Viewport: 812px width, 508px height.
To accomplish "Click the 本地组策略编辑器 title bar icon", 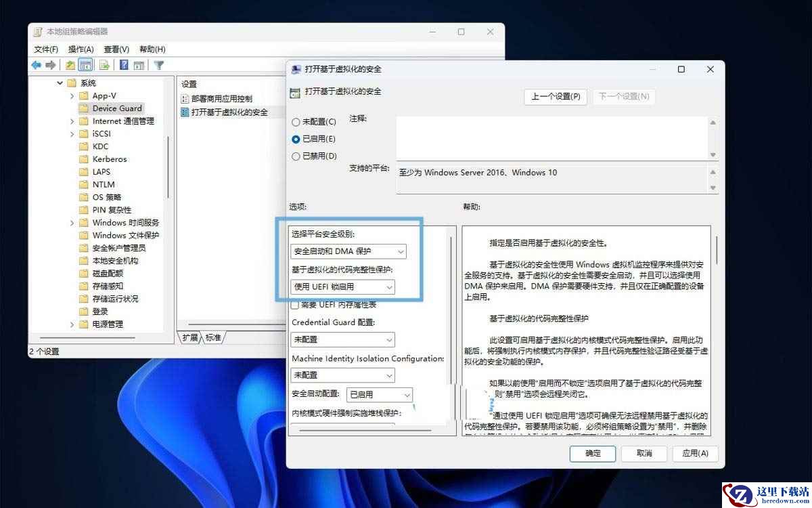I will point(38,32).
